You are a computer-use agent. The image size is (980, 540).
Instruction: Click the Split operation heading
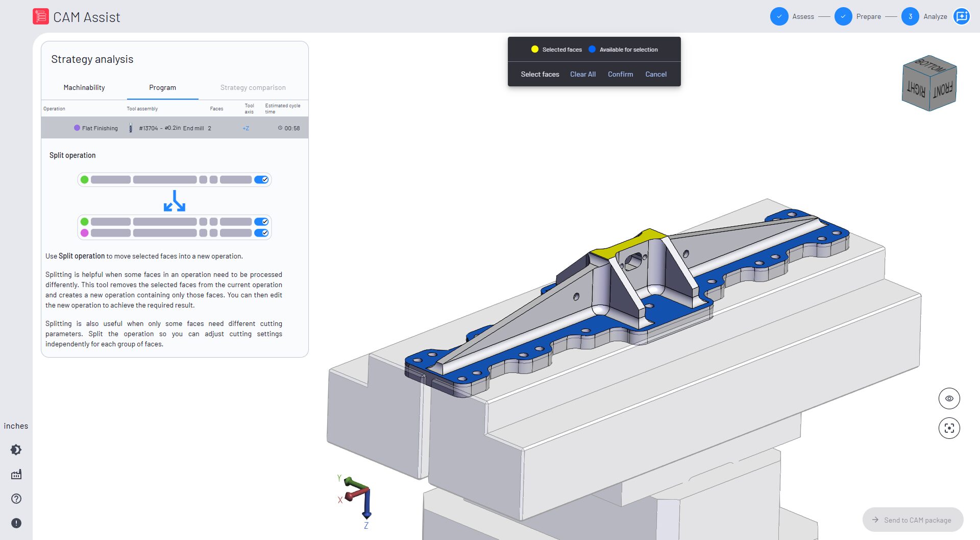[72, 155]
